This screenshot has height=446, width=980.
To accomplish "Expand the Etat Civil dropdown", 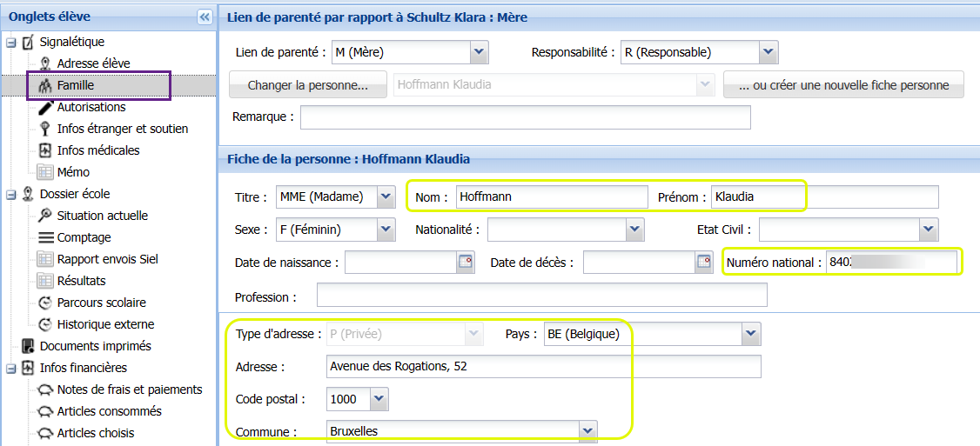I will [x=928, y=230].
